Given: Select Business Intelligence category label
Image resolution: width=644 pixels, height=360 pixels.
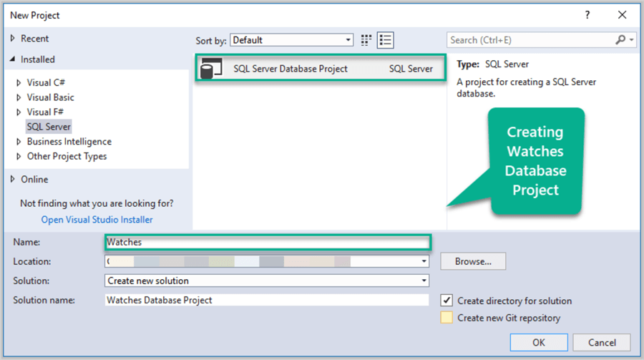Looking at the screenshot, I should pyautogui.click(x=69, y=142).
